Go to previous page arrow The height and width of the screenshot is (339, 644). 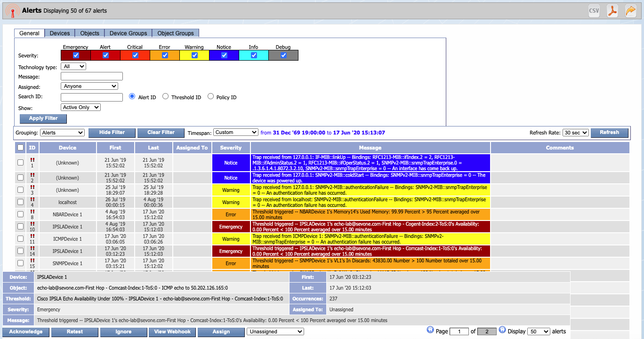[430, 330]
